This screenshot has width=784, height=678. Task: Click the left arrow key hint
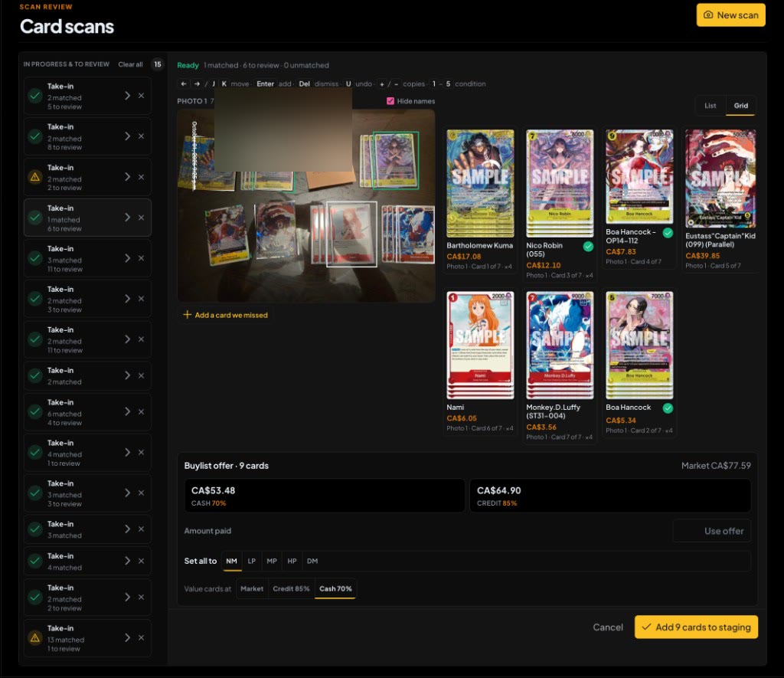tap(184, 84)
